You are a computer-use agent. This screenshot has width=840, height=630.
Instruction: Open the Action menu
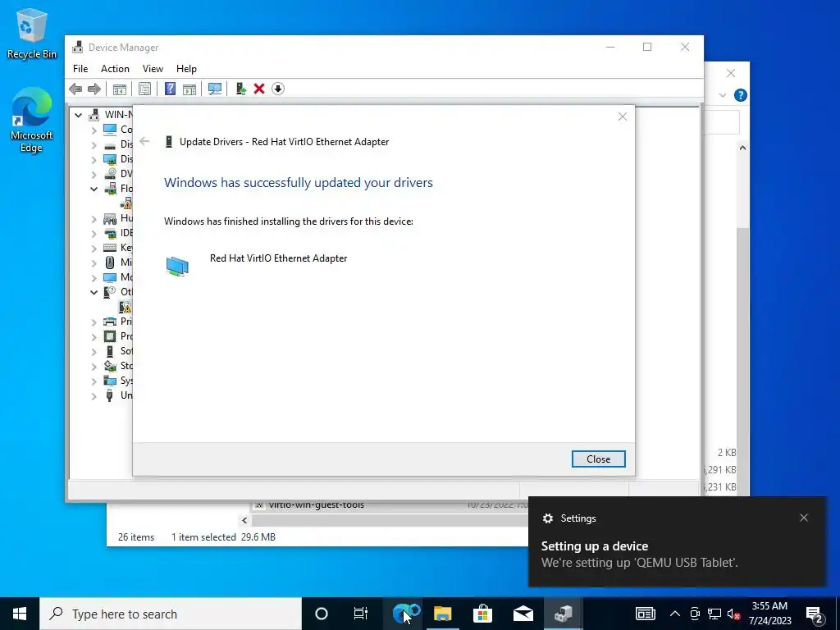[115, 69]
